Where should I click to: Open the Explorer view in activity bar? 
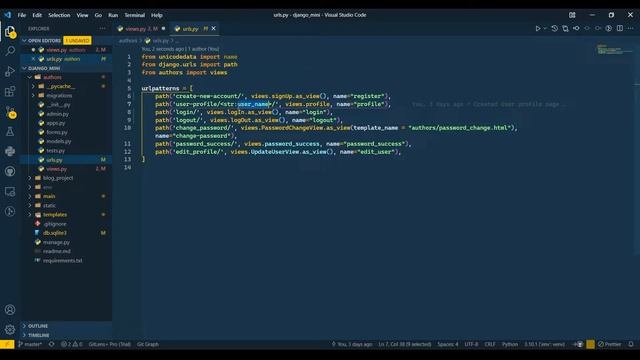pyautogui.click(x=10, y=32)
